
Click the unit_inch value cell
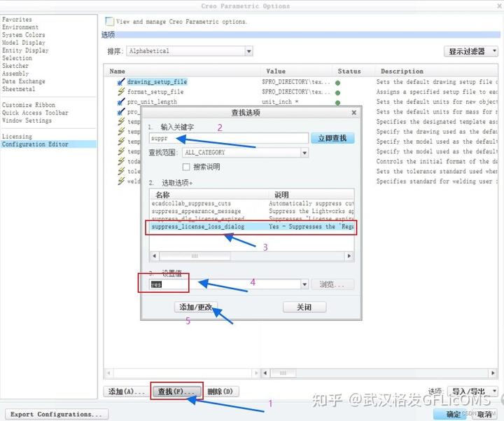(279, 102)
